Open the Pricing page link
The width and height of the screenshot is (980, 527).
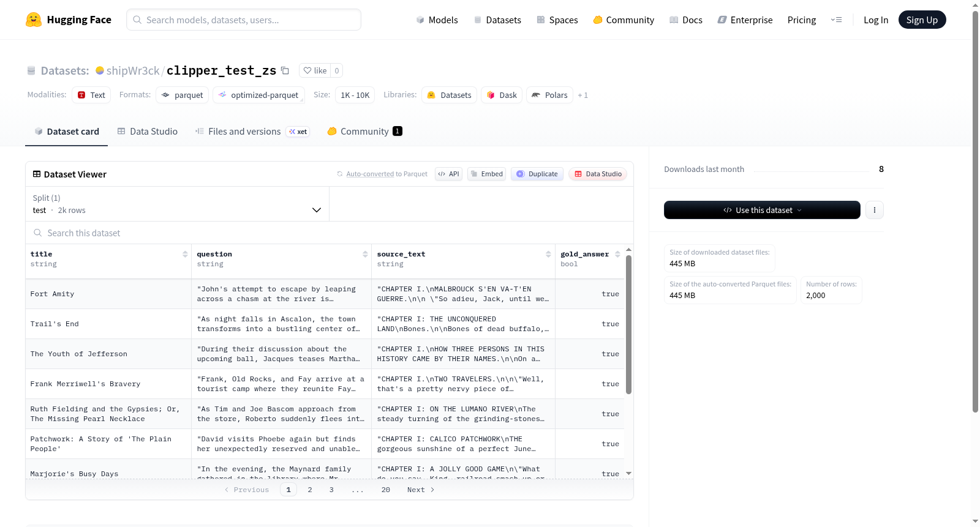click(802, 20)
